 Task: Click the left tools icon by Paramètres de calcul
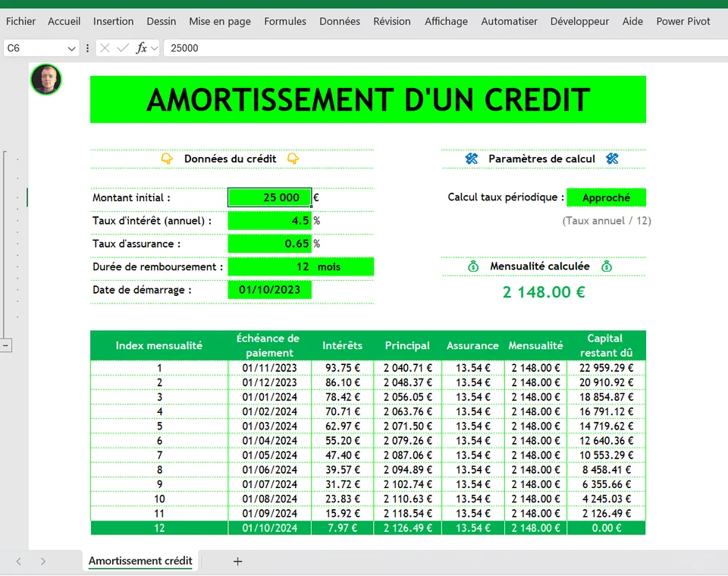(x=471, y=159)
